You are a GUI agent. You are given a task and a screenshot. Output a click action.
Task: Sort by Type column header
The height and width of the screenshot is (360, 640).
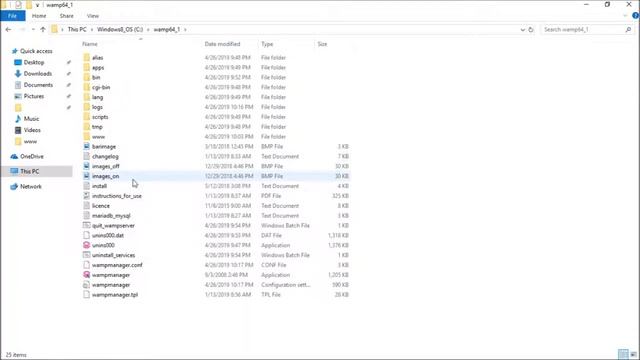click(x=267, y=44)
